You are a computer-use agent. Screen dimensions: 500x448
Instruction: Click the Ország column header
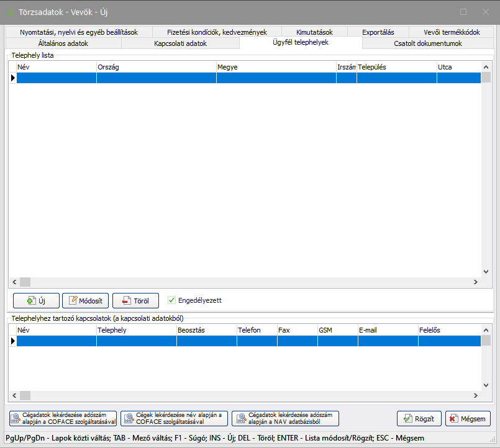coord(156,67)
